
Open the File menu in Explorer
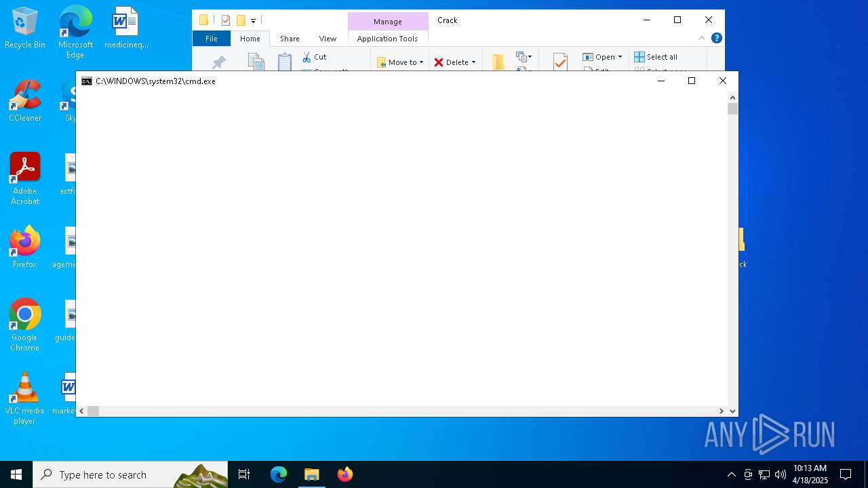pyautogui.click(x=212, y=39)
